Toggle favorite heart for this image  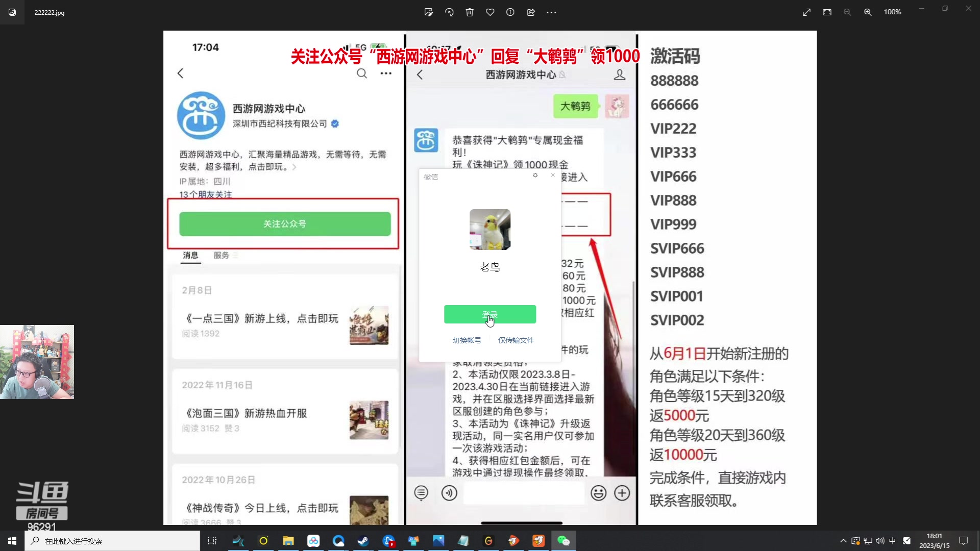click(490, 12)
